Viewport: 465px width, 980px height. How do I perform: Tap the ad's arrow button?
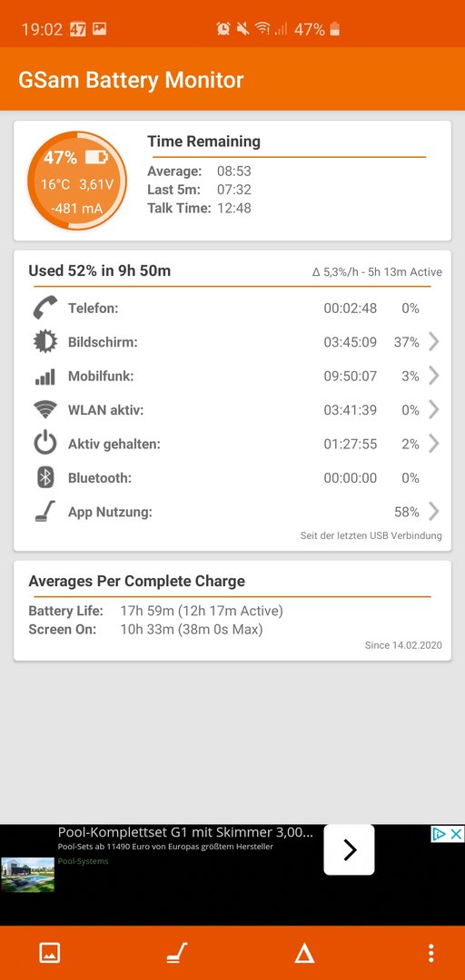[x=350, y=849]
